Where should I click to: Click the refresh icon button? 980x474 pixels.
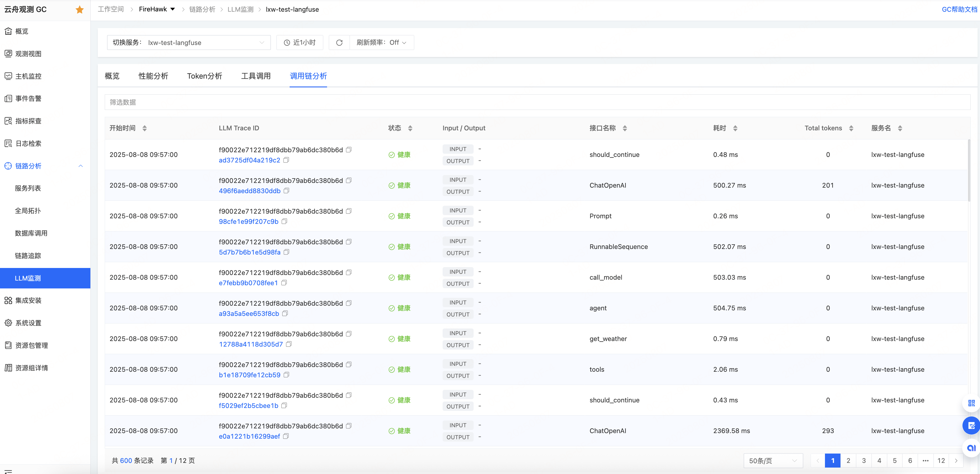[x=339, y=43]
